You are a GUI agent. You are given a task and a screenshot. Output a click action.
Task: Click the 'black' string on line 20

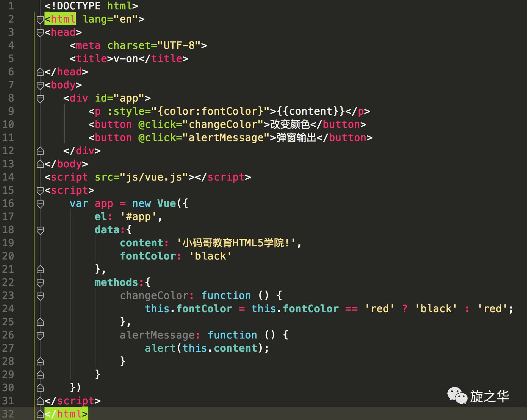pos(210,256)
